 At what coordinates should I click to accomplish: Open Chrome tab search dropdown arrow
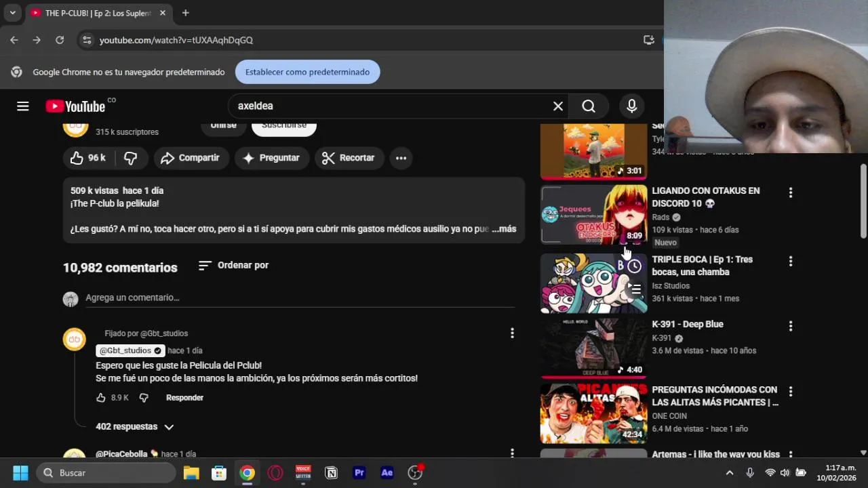coord(12,13)
